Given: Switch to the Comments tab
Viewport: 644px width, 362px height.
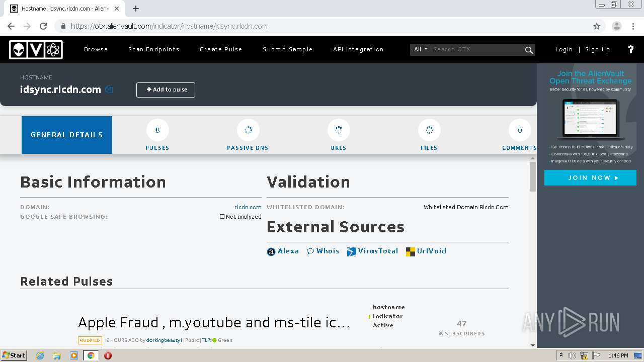Looking at the screenshot, I should pyautogui.click(x=519, y=135).
